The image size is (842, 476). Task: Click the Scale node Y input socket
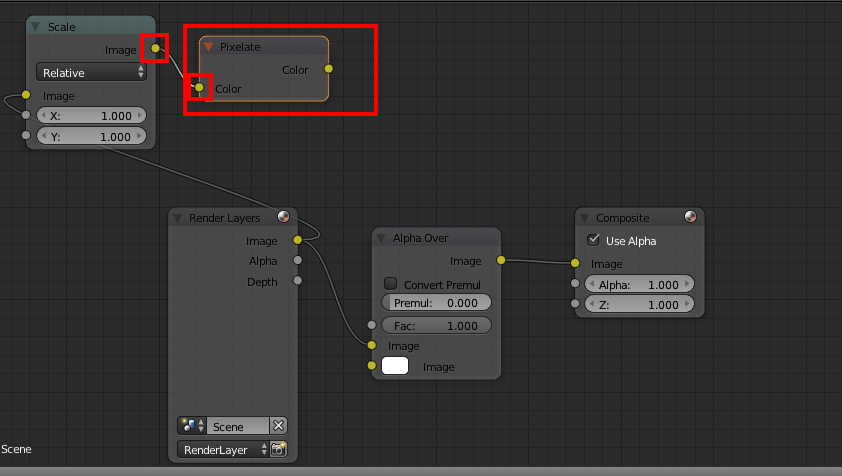click(x=26, y=135)
